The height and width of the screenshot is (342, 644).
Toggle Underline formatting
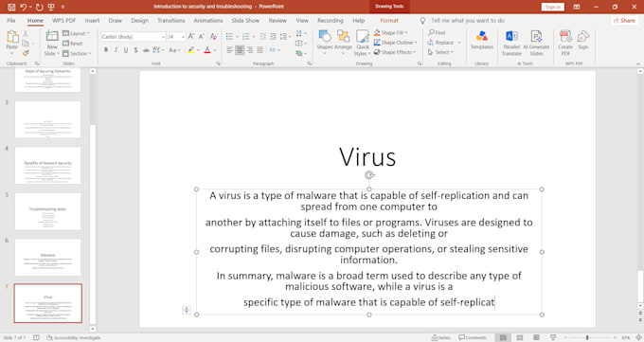click(x=126, y=50)
